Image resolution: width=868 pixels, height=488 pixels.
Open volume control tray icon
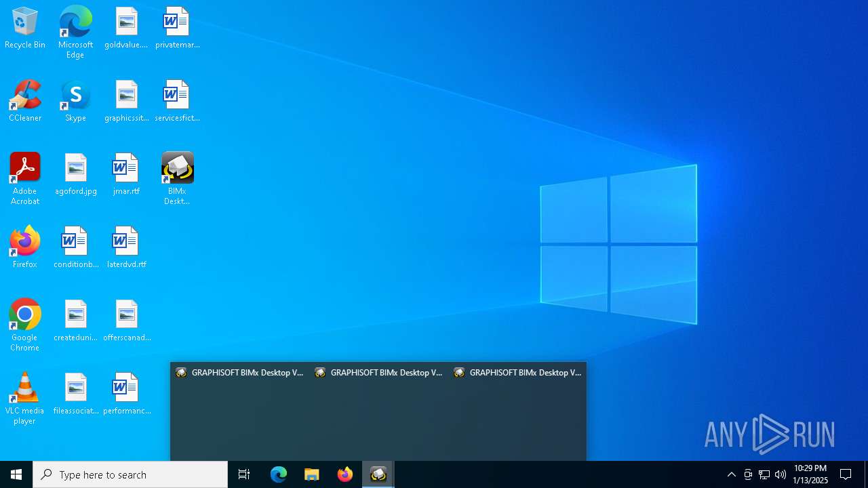point(781,474)
